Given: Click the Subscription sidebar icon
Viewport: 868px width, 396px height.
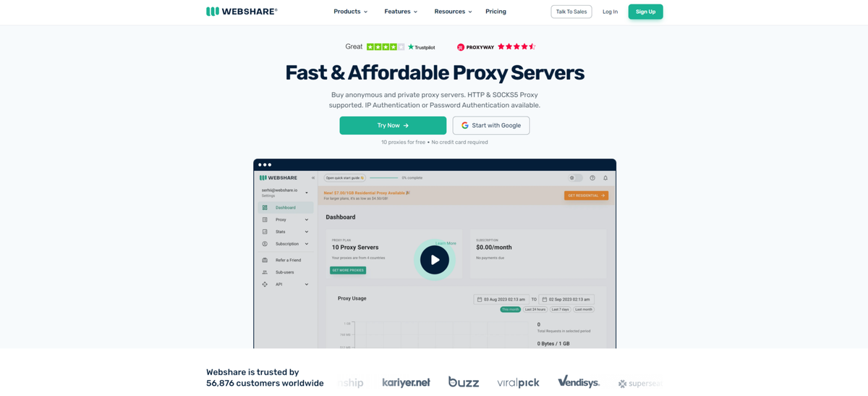Looking at the screenshot, I should click(265, 244).
